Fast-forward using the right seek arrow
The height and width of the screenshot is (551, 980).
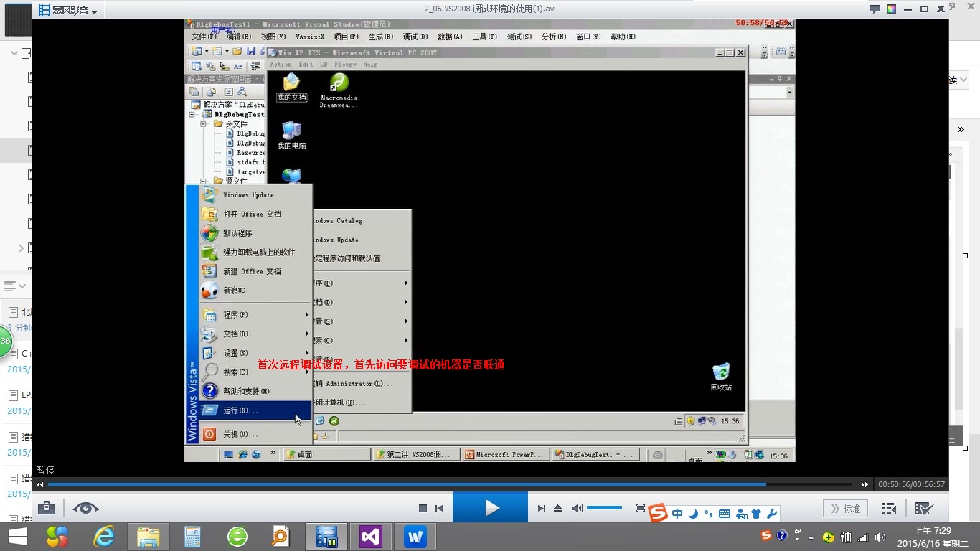click(x=864, y=484)
